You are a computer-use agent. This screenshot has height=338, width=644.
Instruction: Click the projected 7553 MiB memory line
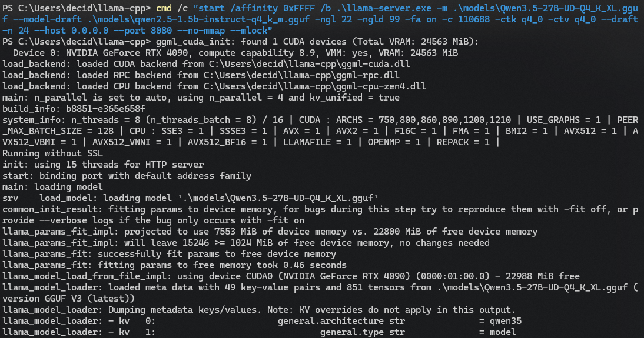pos(270,232)
